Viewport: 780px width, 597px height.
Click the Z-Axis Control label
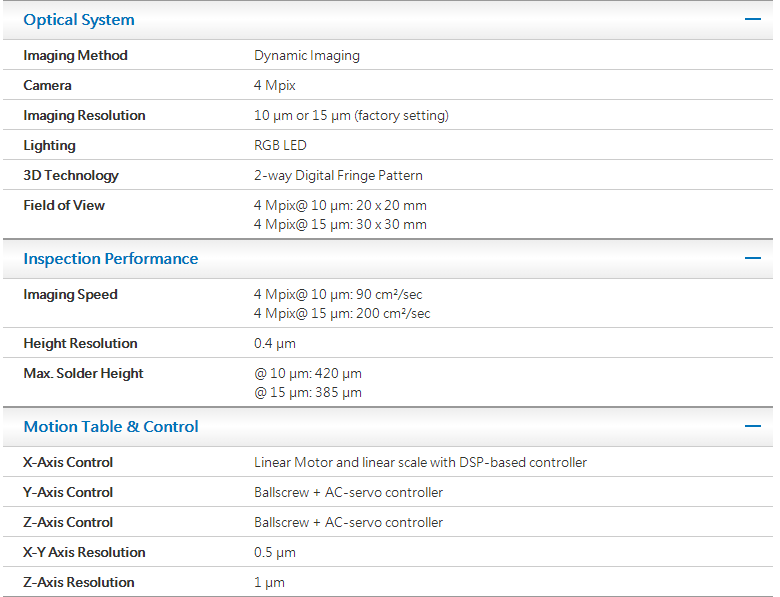(68, 523)
